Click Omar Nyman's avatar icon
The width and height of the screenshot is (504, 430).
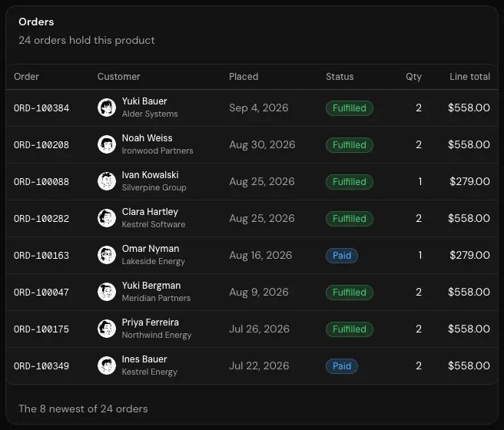point(107,255)
